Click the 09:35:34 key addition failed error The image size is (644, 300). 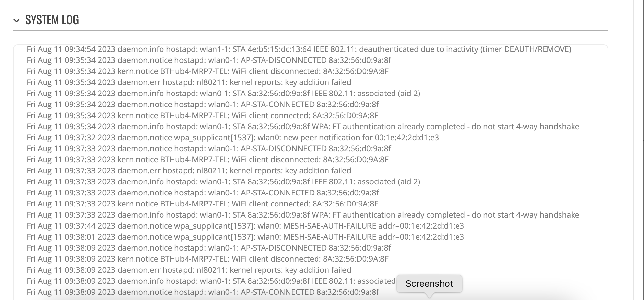[x=189, y=82]
